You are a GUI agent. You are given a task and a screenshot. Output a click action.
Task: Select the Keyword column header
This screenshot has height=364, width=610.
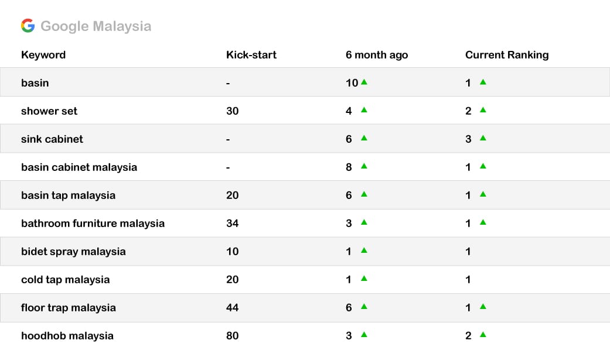click(x=43, y=55)
